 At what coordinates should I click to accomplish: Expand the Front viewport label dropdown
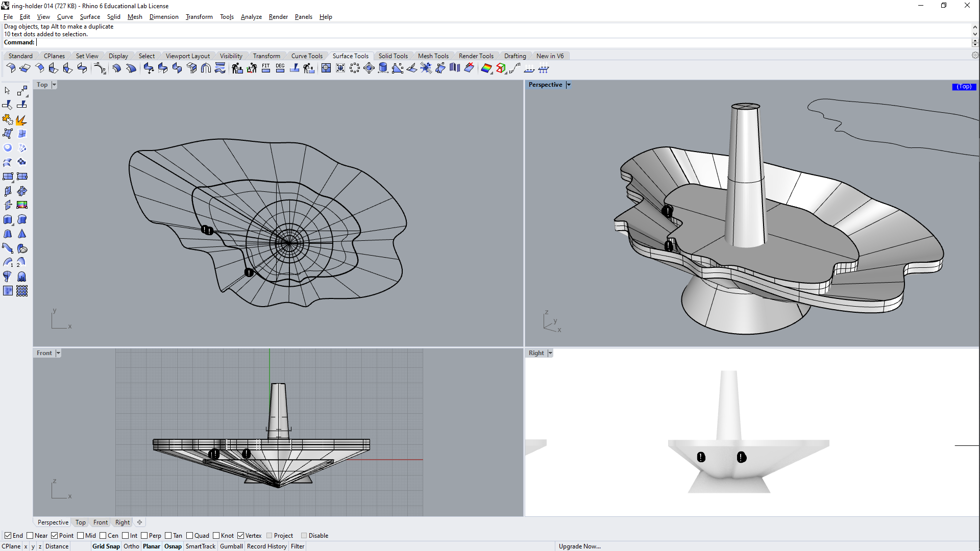click(59, 353)
